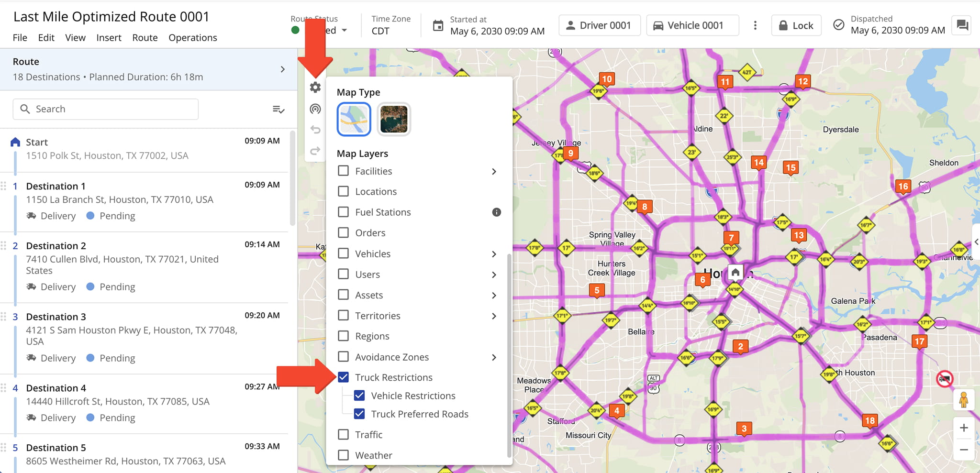
Task: Show Fuel Stations info icon
Action: point(497,212)
